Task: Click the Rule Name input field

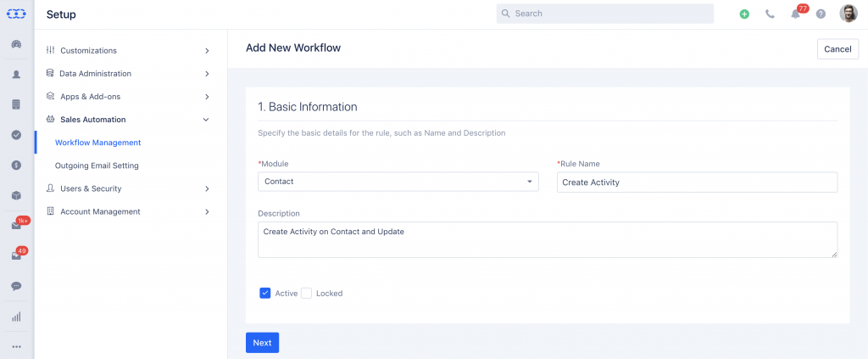Action: [x=697, y=182]
